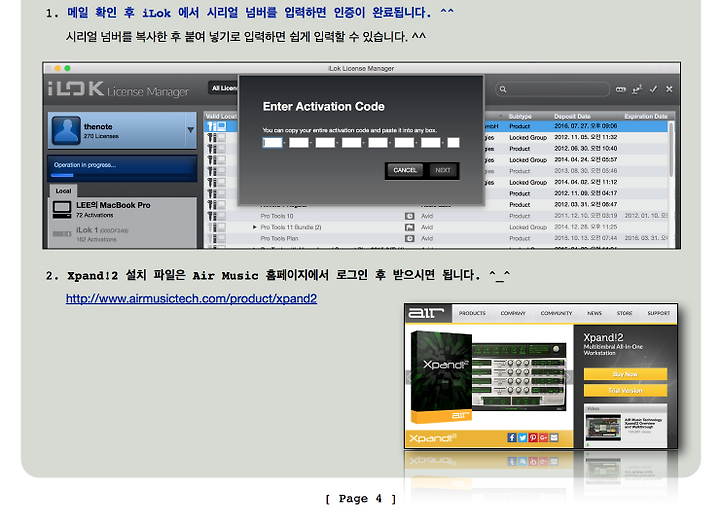
Task: Click the redeem activation code toolbar icon
Action: (621, 89)
